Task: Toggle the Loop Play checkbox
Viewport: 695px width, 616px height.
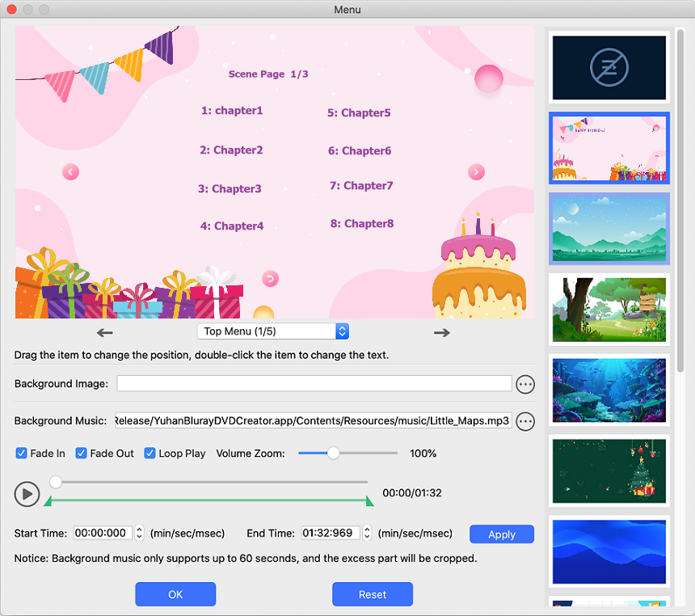Action: [x=150, y=454]
